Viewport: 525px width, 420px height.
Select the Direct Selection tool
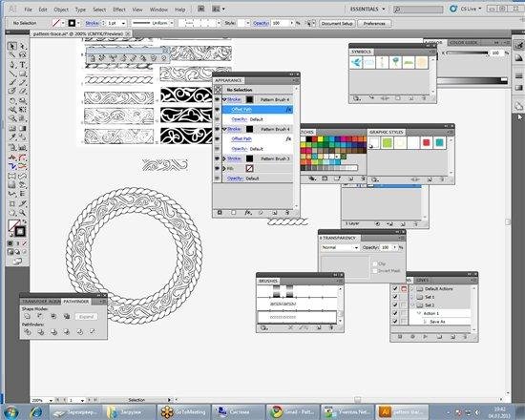click(23, 46)
